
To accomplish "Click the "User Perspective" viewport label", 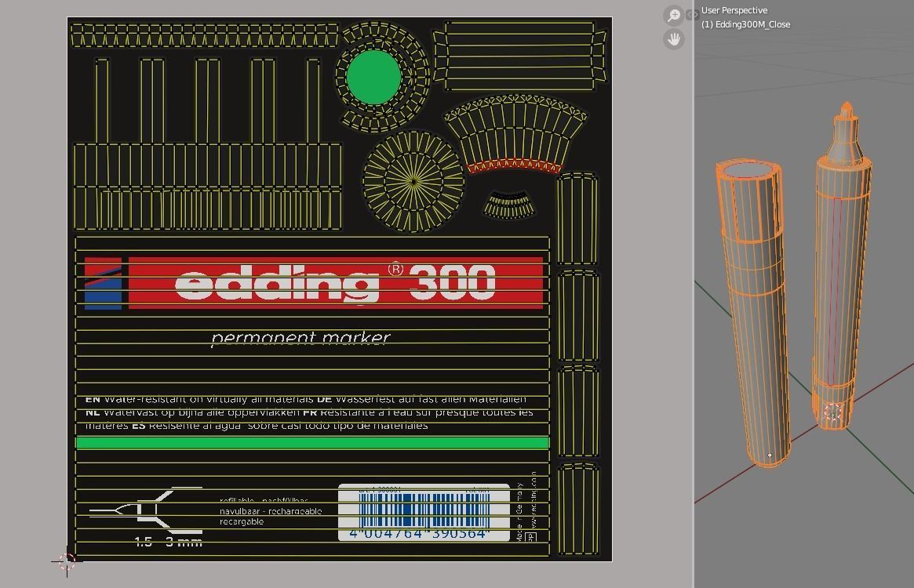I will click(x=734, y=10).
